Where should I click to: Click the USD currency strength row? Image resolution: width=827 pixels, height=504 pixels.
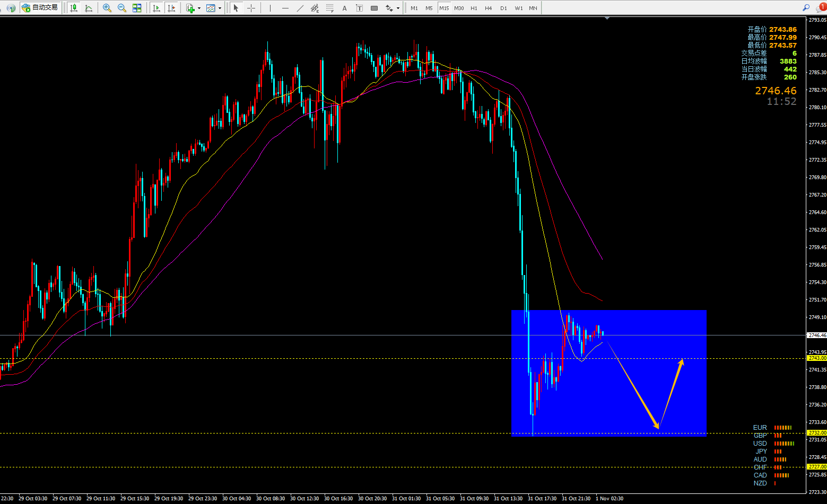[x=773, y=444]
